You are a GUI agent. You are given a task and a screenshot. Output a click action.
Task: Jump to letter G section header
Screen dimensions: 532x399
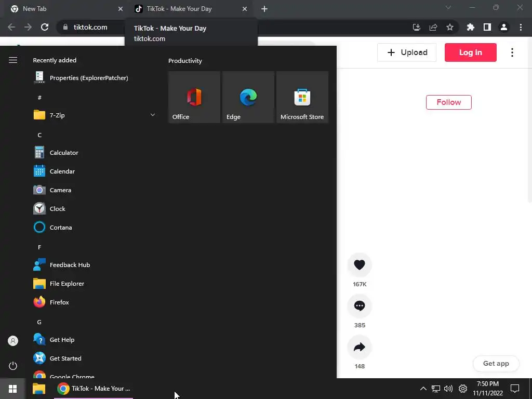39,322
